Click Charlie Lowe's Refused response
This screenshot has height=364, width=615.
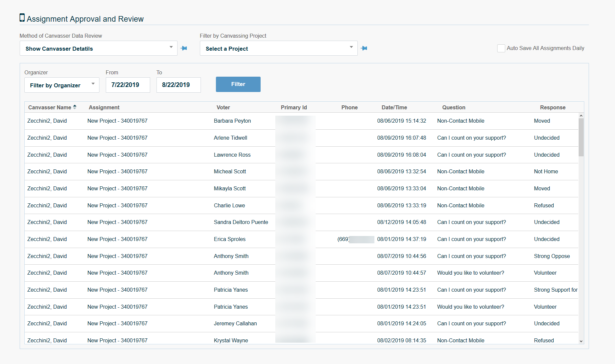pyautogui.click(x=544, y=205)
